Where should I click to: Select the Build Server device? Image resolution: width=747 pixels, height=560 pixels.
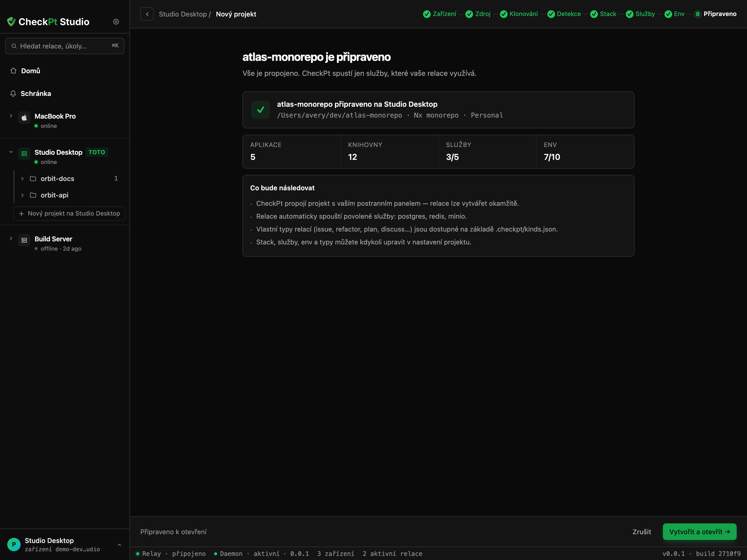click(x=53, y=239)
